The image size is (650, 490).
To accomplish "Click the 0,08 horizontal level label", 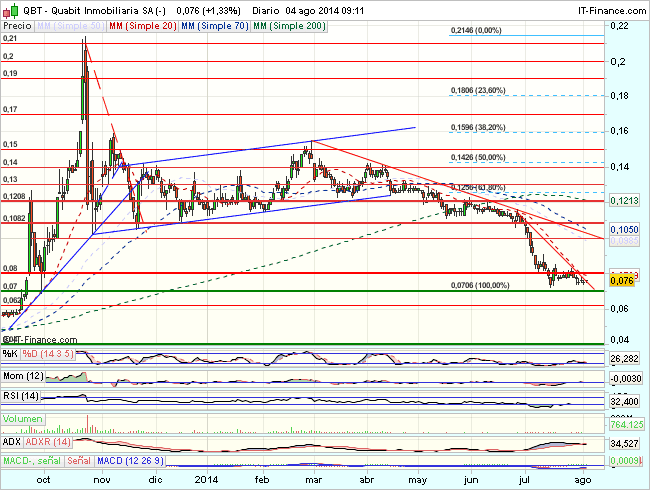I will 10,268.
